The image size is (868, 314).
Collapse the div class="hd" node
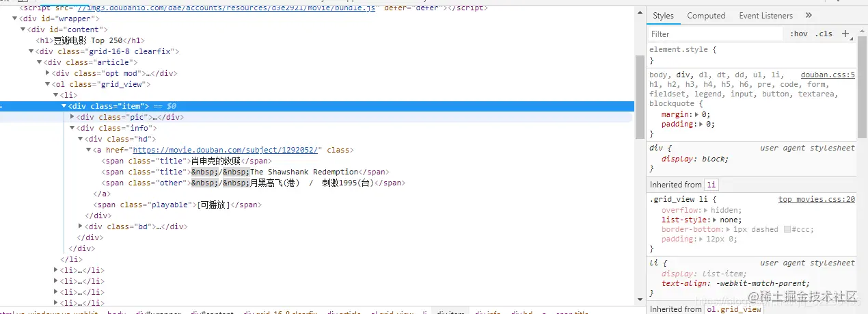(x=81, y=139)
